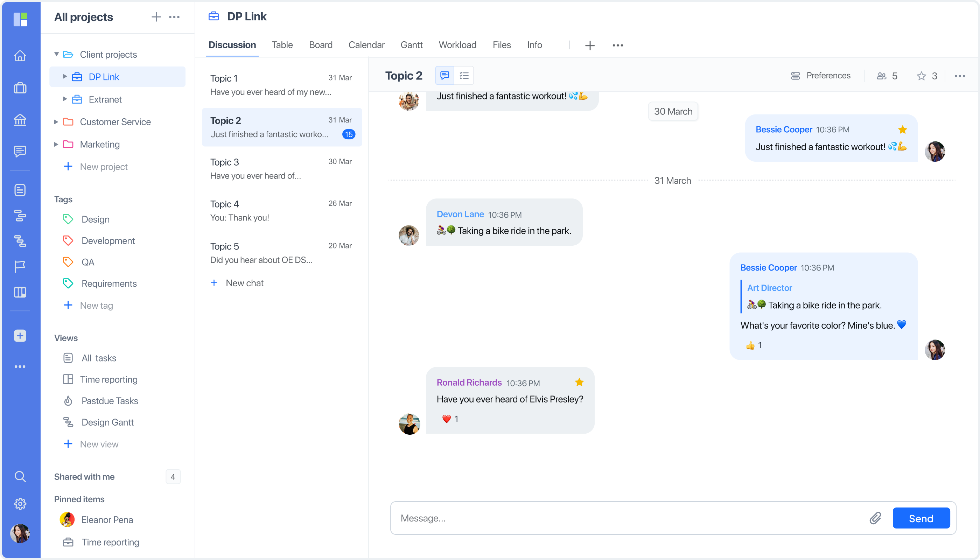This screenshot has width=980, height=560.
Task: Switch to the Workload tab
Action: point(457,45)
